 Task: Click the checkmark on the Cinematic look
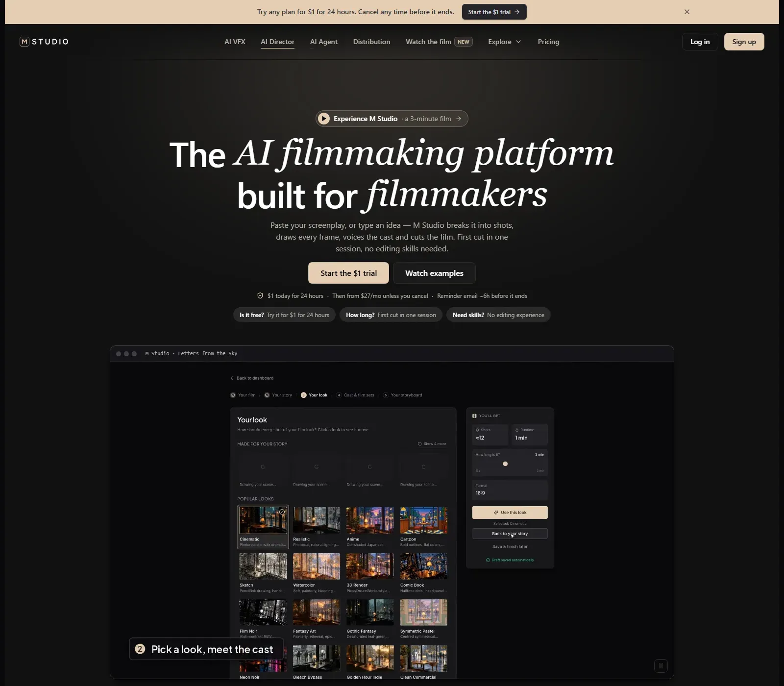pos(282,512)
